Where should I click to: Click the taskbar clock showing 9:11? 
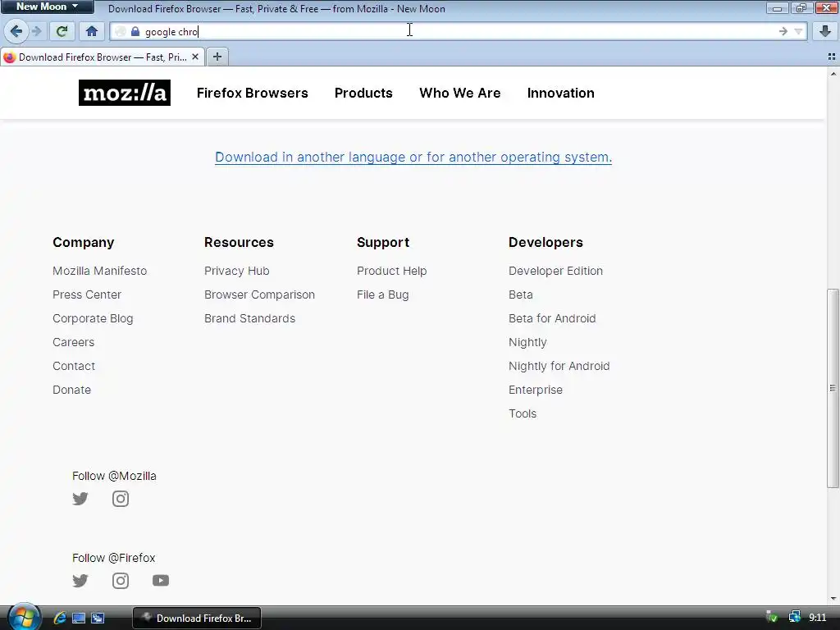tap(818, 618)
